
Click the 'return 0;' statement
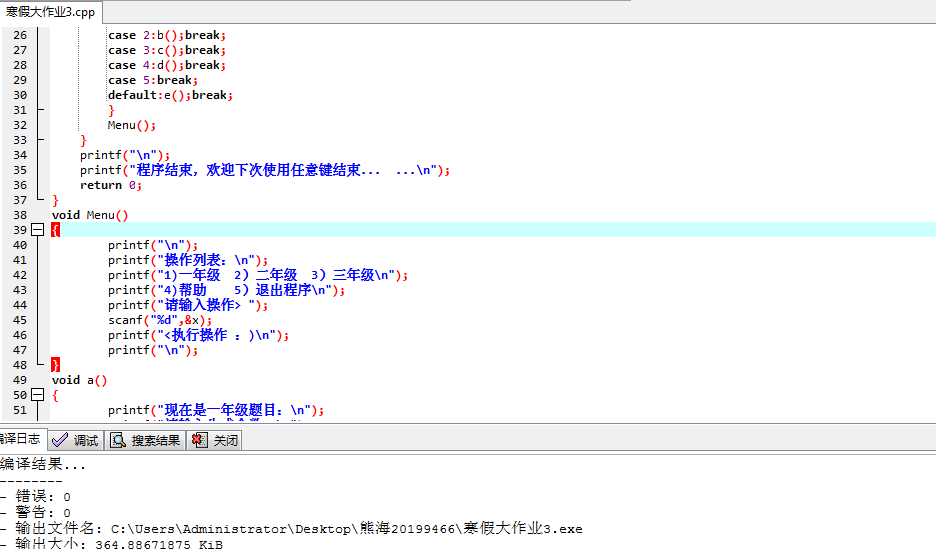coord(111,185)
